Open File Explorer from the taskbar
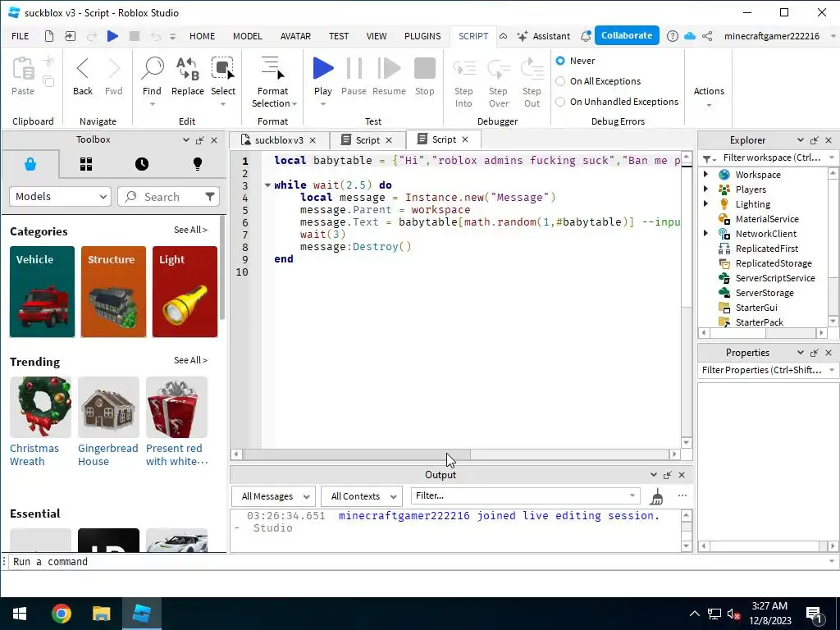The width and height of the screenshot is (840, 630). click(x=101, y=614)
